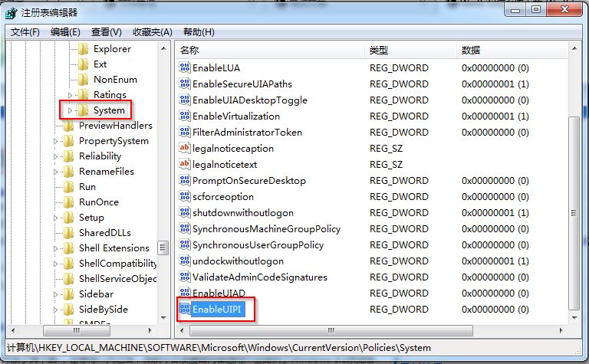Expand the PropertySystem tree node
This screenshot has height=364, width=589.
click(x=55, y=141)
